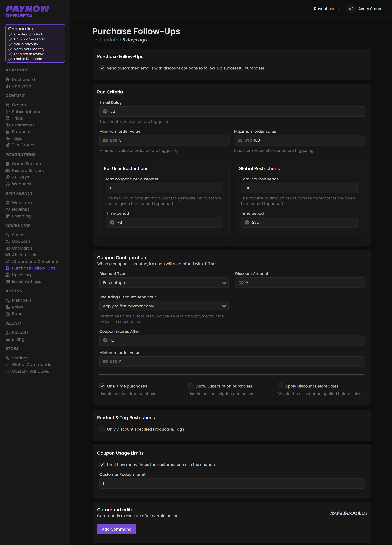Click the Email Delay input field
This screenshot has width=392, height=545.
[232, 111]
